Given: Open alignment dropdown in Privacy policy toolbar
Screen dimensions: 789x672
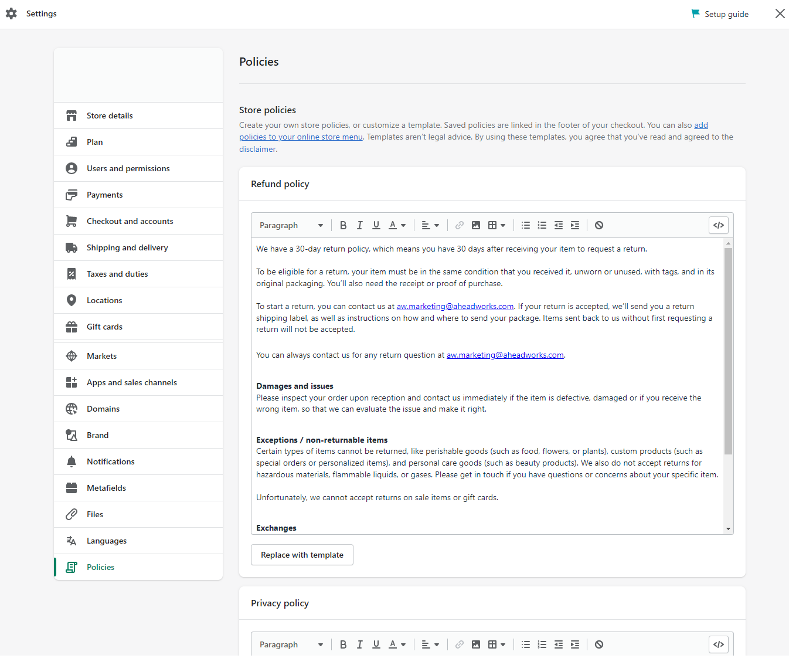Looking at the screenshot, I should tap(430, 644).
